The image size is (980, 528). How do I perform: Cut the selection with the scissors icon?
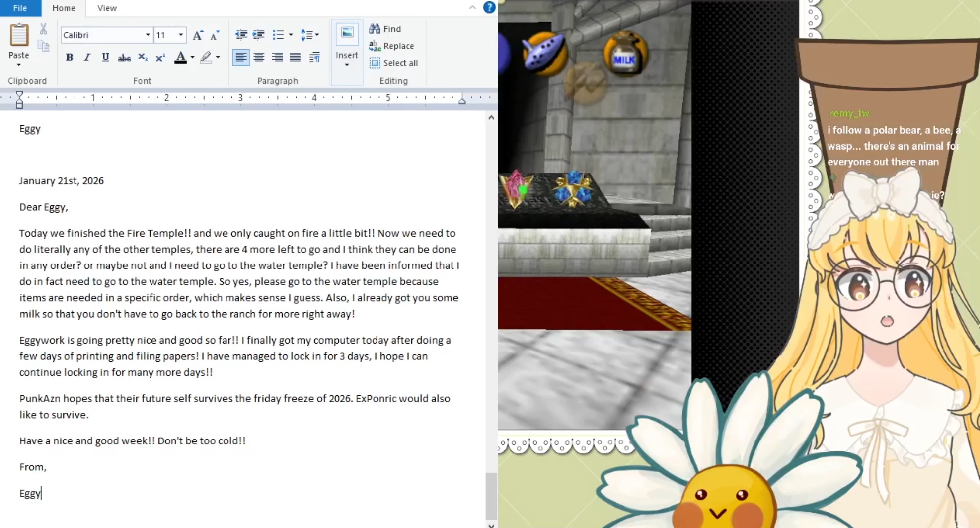point(43,29)
